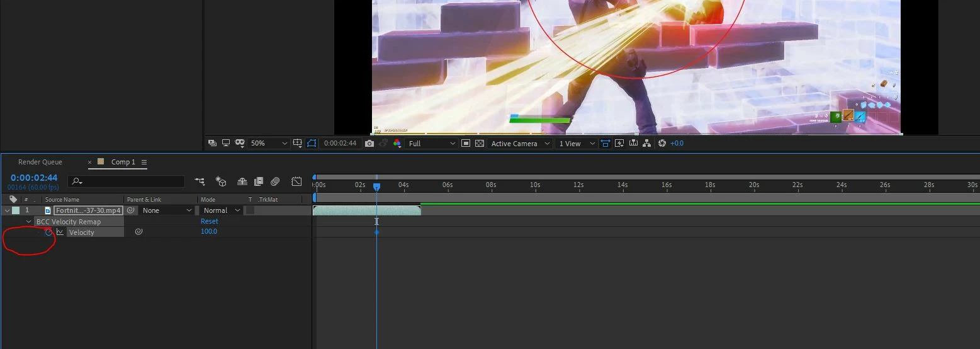Click layer 1 label color swatch

(16, 210)
